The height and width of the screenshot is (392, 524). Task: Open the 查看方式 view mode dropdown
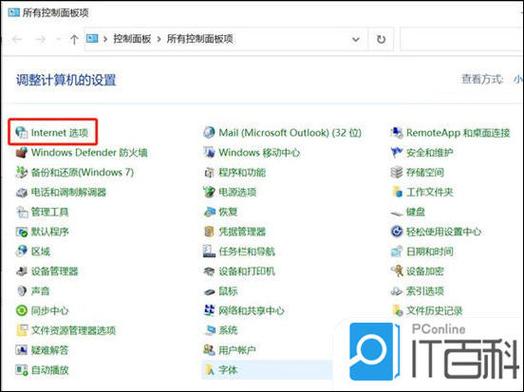click(518, 79)
